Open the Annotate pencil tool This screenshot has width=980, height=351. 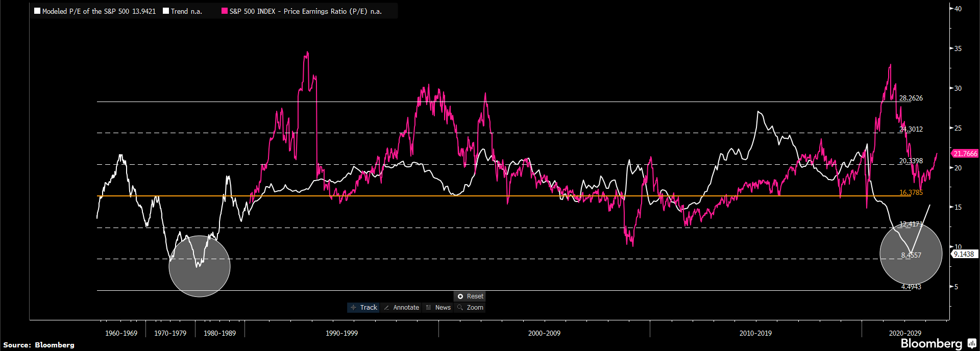401,308
